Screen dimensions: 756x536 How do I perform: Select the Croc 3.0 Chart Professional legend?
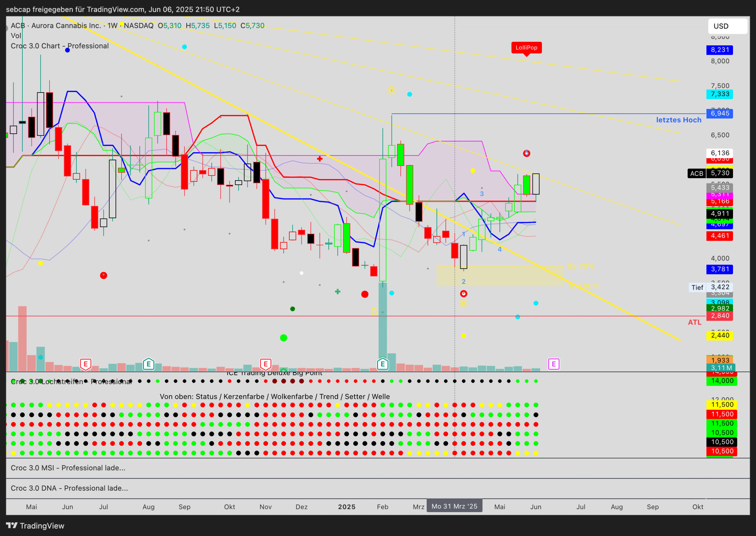click(x=60, y=46)
